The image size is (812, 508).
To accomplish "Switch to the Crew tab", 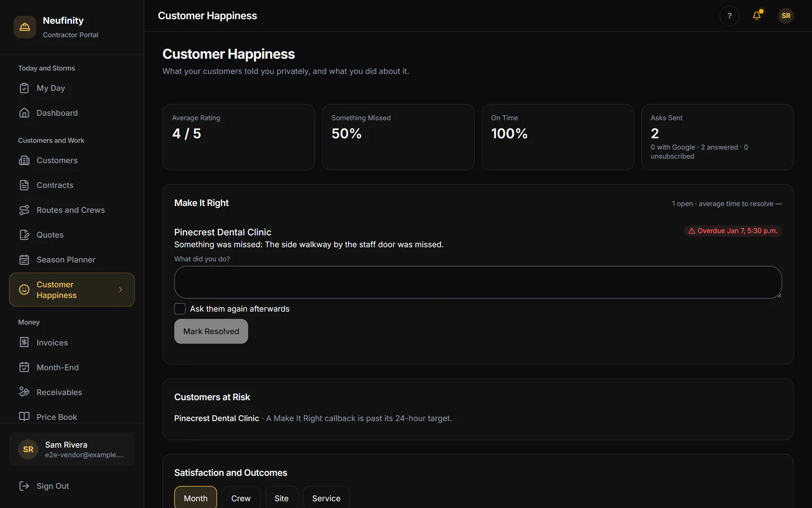I will pos(241,498).
